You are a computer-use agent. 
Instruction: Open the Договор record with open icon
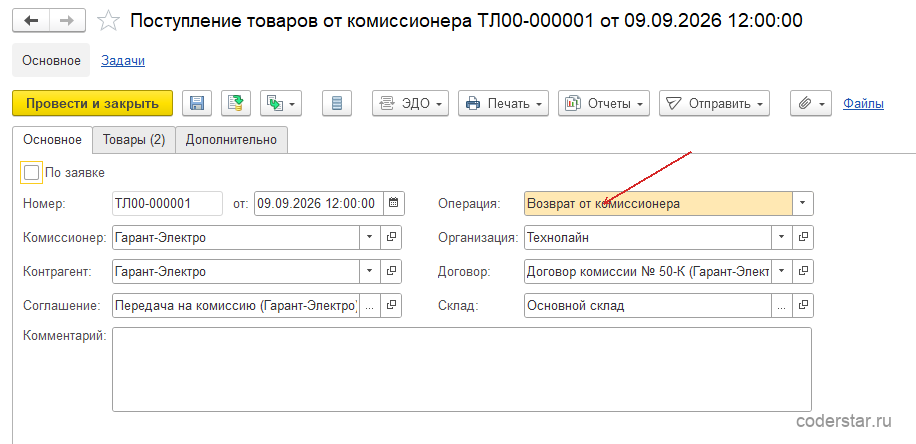803,271
